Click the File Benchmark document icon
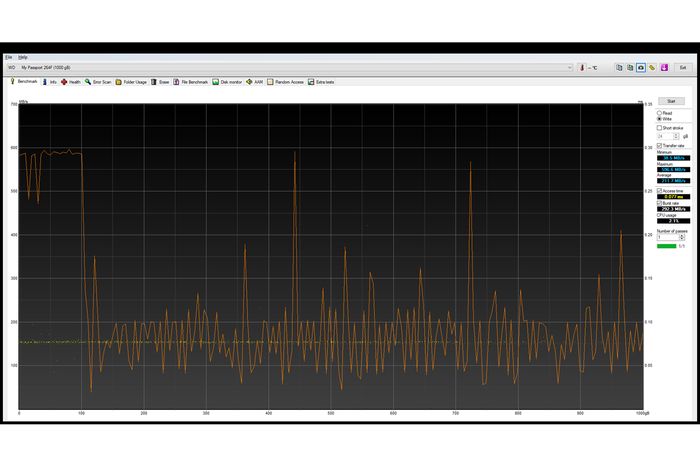 click(176, 82)
